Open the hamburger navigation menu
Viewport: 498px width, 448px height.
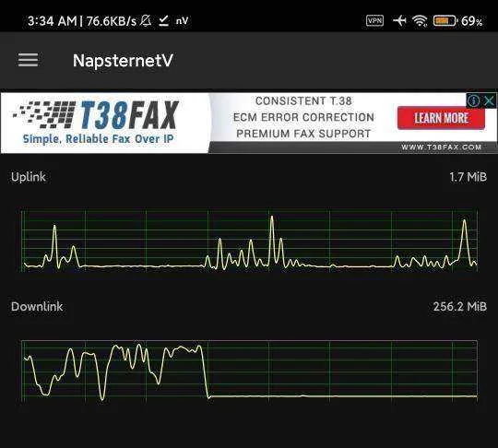(x=28, y=60)
